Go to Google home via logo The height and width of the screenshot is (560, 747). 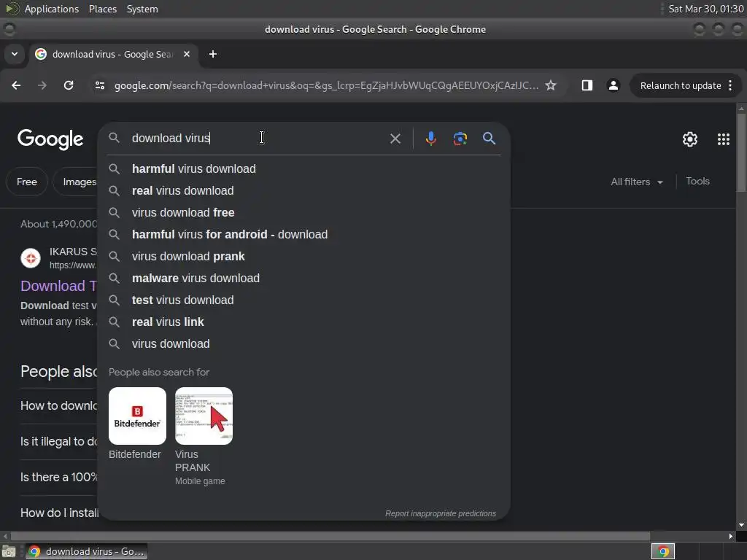[x=50, y=139]
